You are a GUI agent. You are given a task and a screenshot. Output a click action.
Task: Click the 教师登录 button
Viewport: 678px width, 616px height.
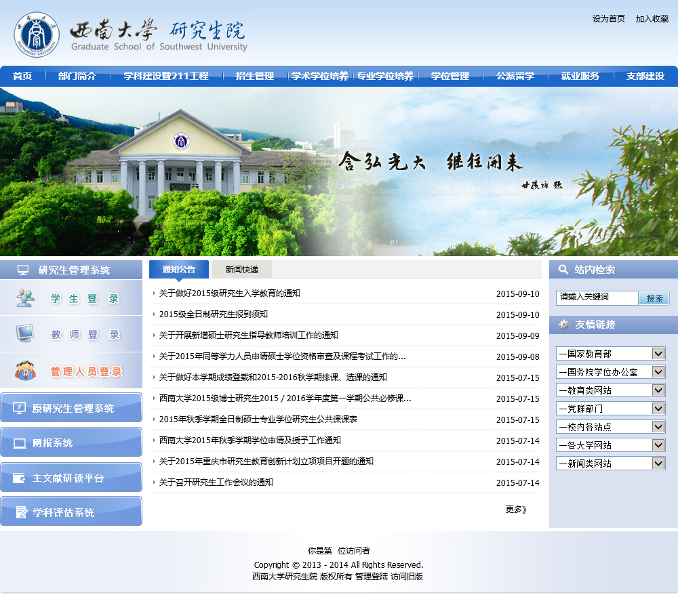pos(71,333)
